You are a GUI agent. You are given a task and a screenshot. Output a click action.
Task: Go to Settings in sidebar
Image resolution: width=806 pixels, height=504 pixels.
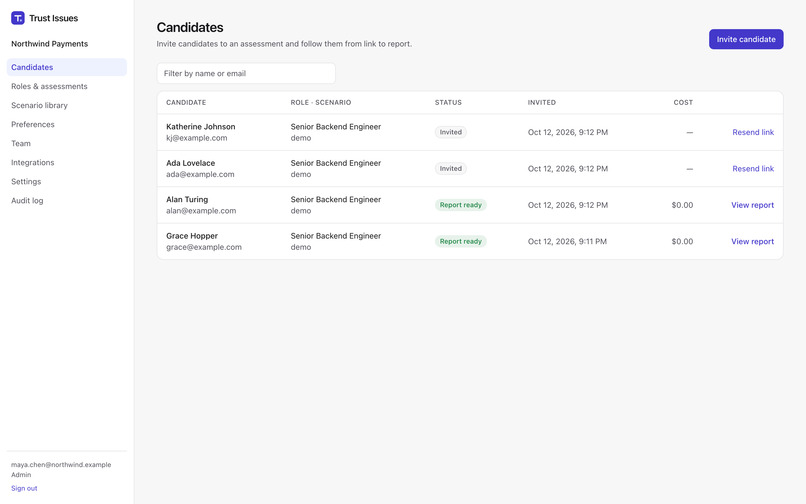point(26,182)
